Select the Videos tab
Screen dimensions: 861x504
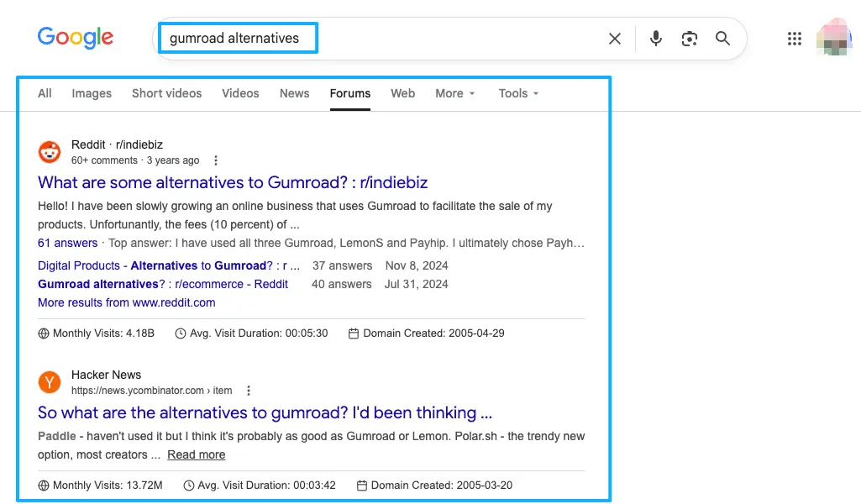click(x=240, y=93)
